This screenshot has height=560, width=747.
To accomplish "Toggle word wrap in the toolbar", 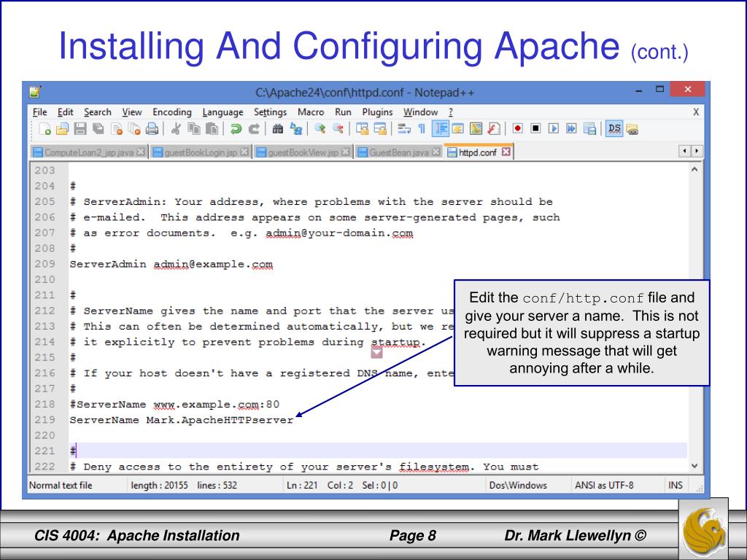I will pos(404,128).
